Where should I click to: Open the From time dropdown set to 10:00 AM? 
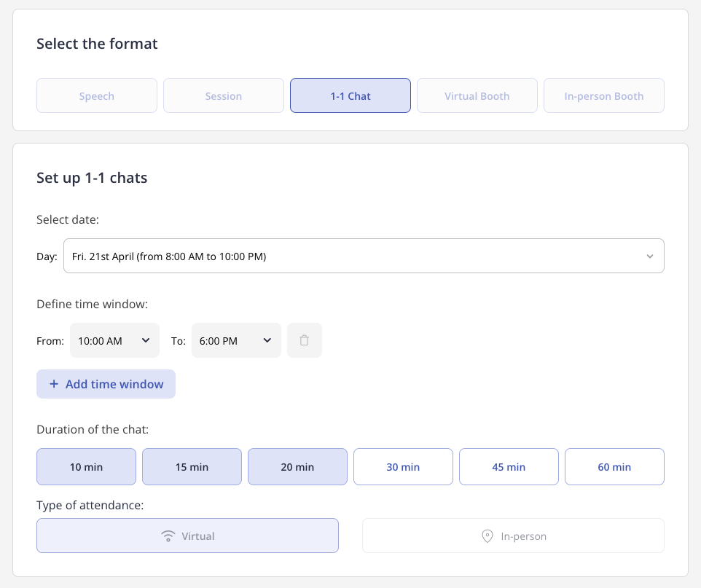[x=114, y=340]
